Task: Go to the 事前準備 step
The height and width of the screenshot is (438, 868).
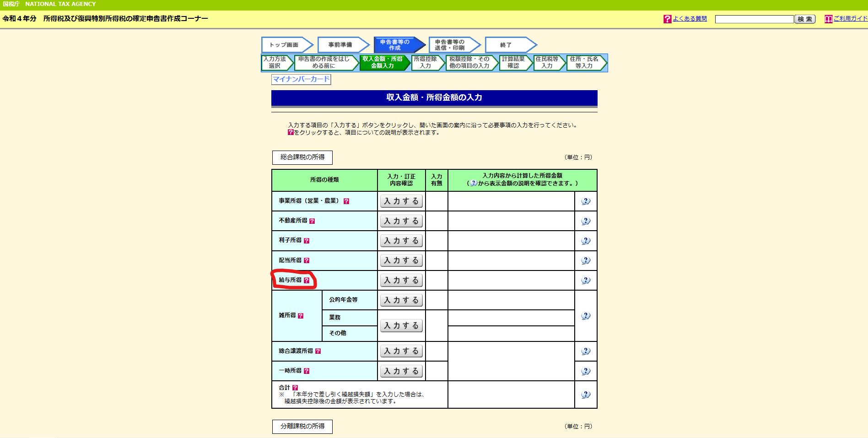Action: pyautogui.click(x=343, y=45)
